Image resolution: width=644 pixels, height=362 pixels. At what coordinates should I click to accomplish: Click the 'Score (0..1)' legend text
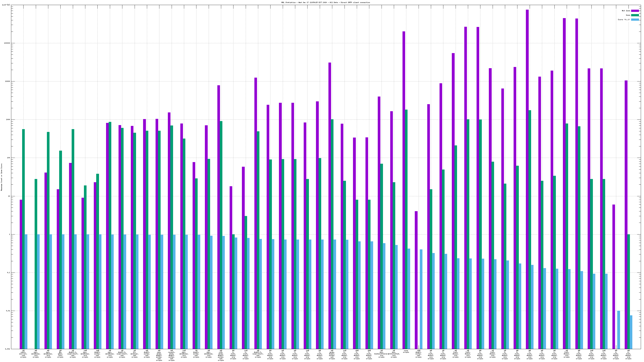(x=624, y=20)
